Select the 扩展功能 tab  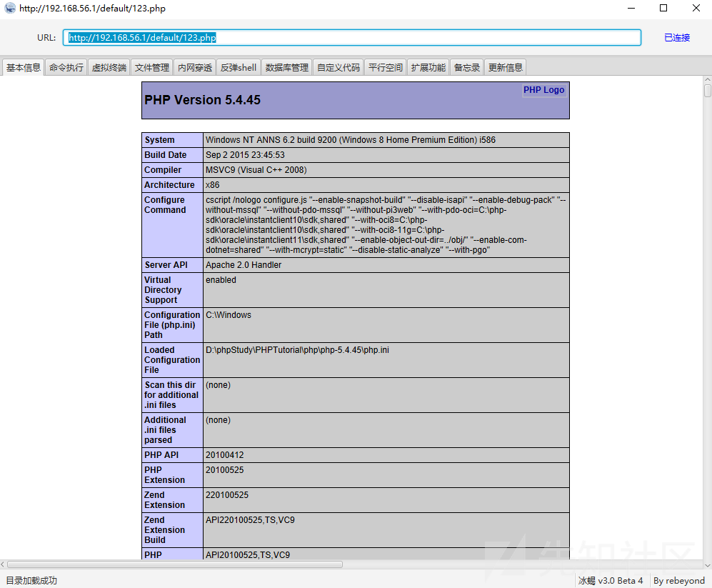428,68
